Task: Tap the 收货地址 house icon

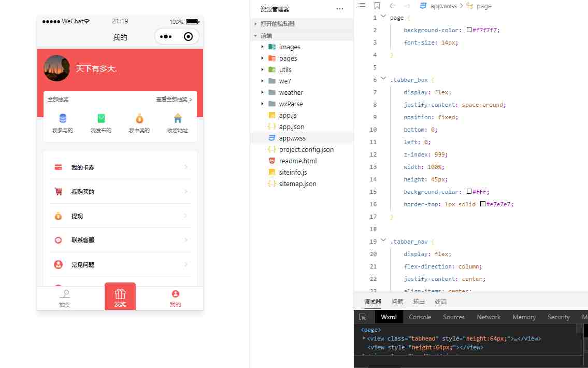Action: [x=178, y=118]
